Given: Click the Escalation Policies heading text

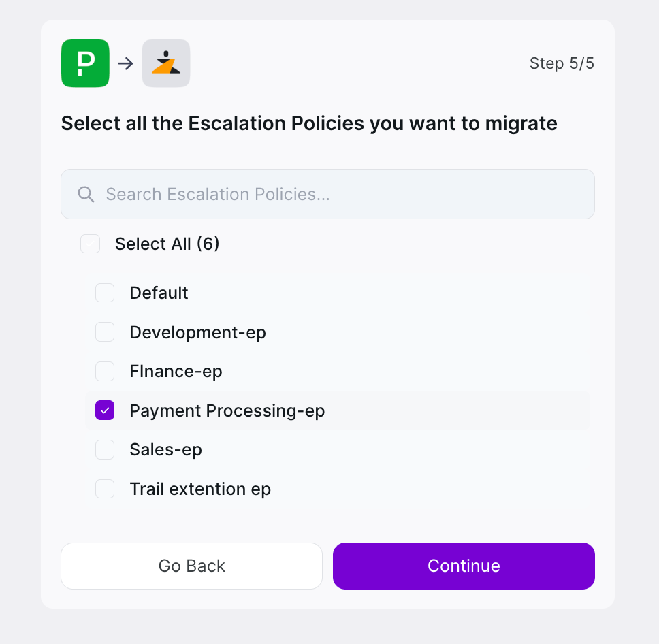Looking at the screenshot, I should pos(309,123).
